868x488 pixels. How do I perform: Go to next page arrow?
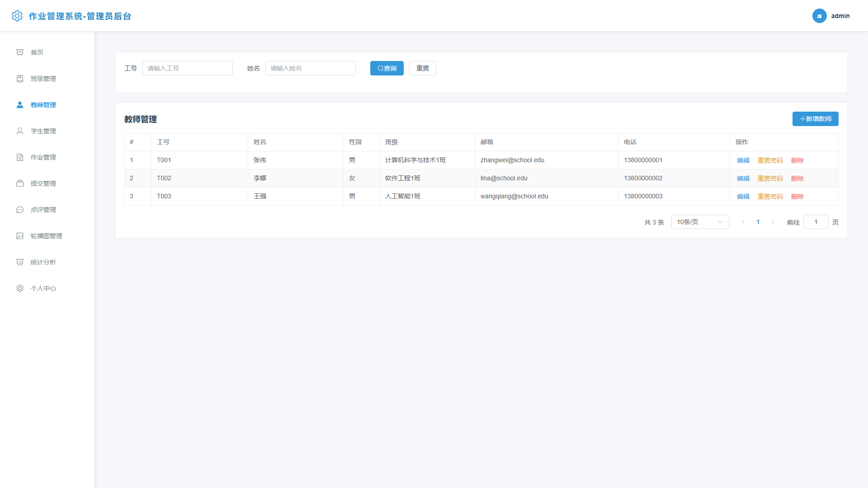773,222
